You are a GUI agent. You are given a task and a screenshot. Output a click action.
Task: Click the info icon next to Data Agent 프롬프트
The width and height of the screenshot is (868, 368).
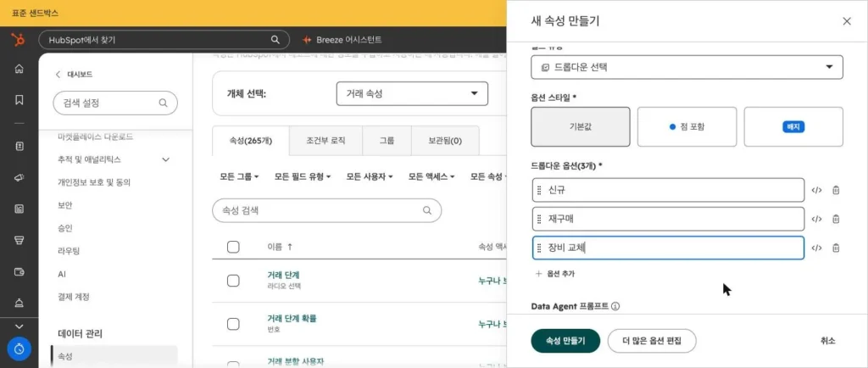615,306
